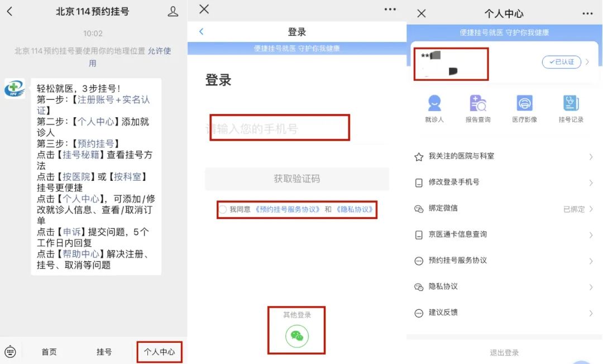Open the 《隐私协议》 link on login
The height and width of the screenshot is (364, 603).
(355, 209)
